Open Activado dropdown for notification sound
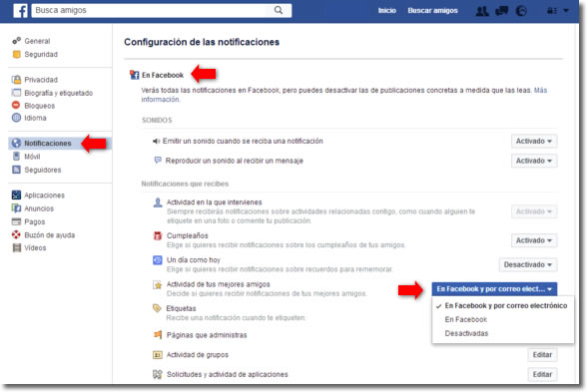The image size is (587, 392). point(534,141)
